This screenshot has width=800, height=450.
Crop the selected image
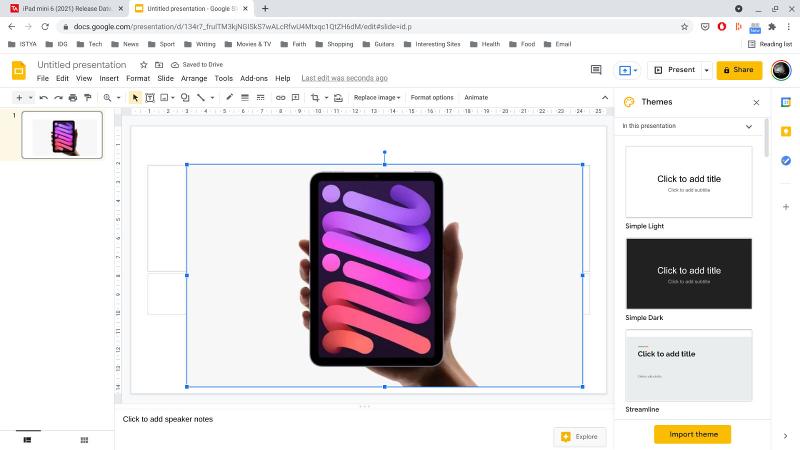[315, 97]
